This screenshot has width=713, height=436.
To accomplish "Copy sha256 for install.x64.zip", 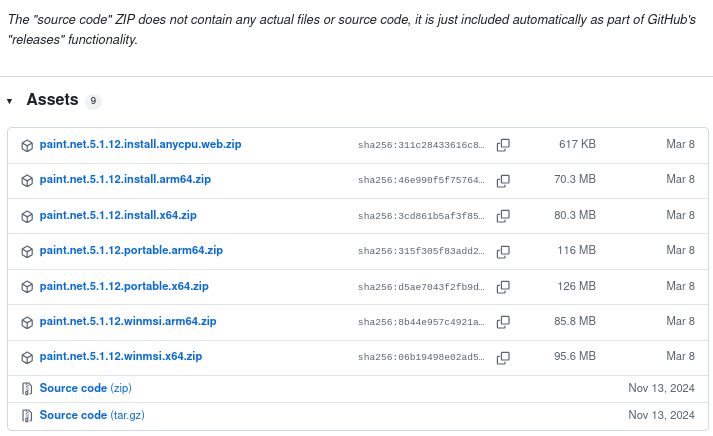I will coord(503,216).
